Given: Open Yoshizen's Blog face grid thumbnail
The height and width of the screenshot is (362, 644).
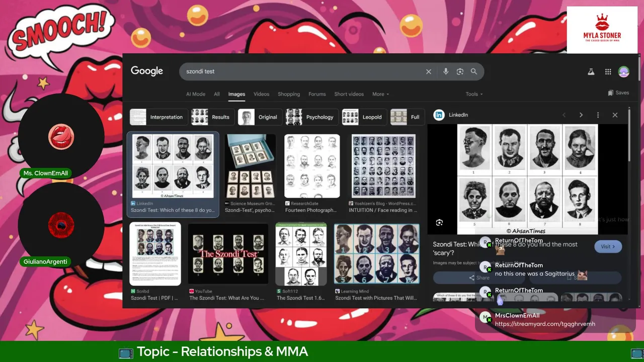Looking at the screenshot, I should pyautogui.click(x=383, y=166).
